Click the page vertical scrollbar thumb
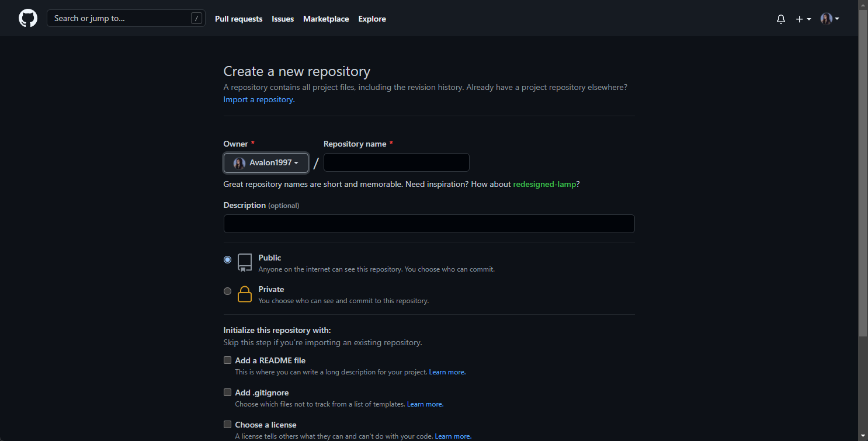This screenshot has width=868, height=441. point(863,173)
